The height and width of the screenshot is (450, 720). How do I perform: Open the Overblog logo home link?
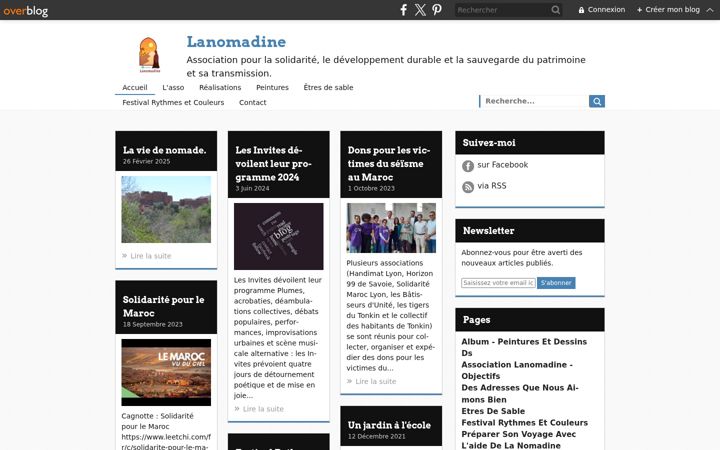25,10
